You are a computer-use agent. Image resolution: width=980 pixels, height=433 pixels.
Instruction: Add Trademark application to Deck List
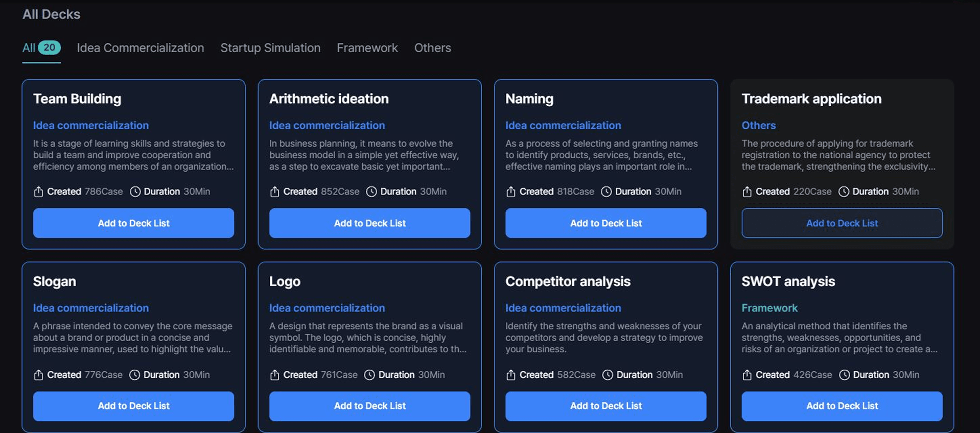(842, 223)
